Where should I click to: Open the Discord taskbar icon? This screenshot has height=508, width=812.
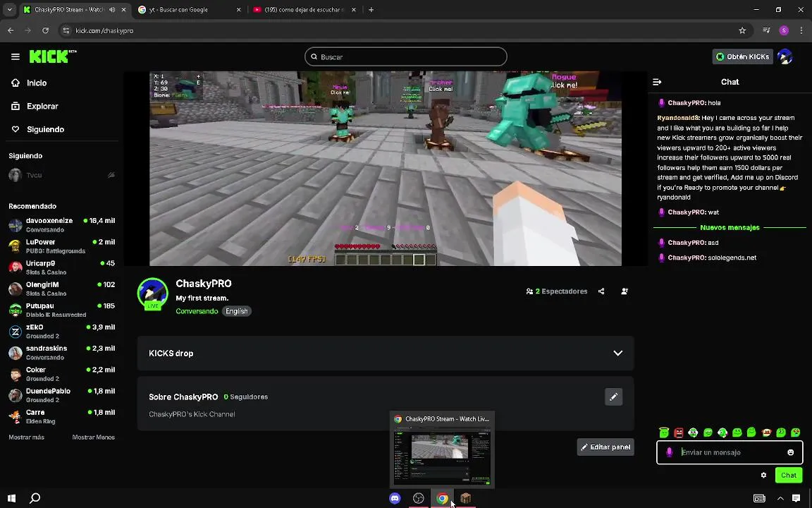[x=395, y=498]
